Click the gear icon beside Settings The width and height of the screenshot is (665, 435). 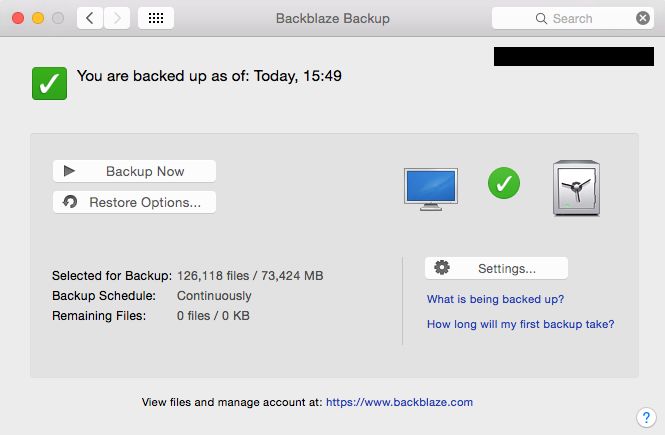pos(442,268)
